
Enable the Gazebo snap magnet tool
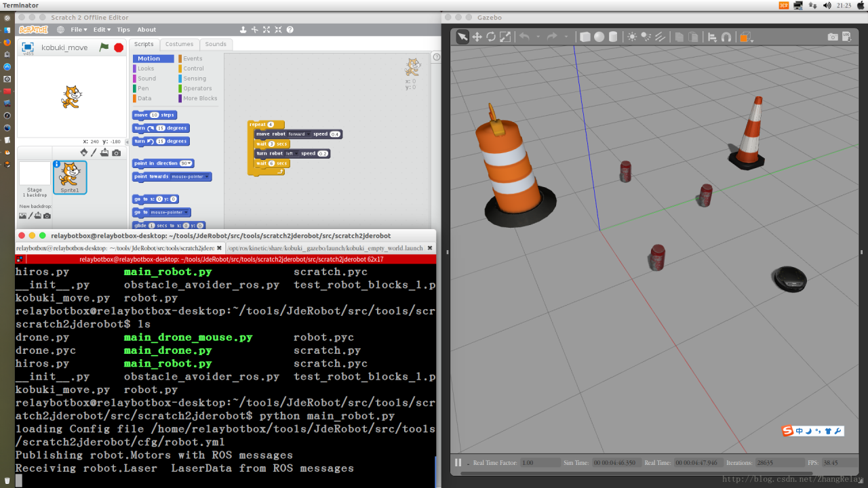(x=726, y=37)
